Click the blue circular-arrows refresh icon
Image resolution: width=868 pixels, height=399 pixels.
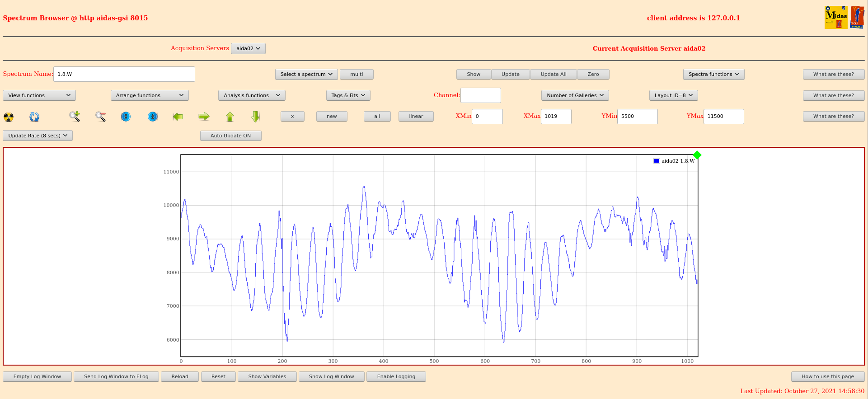tap(34, 117)
